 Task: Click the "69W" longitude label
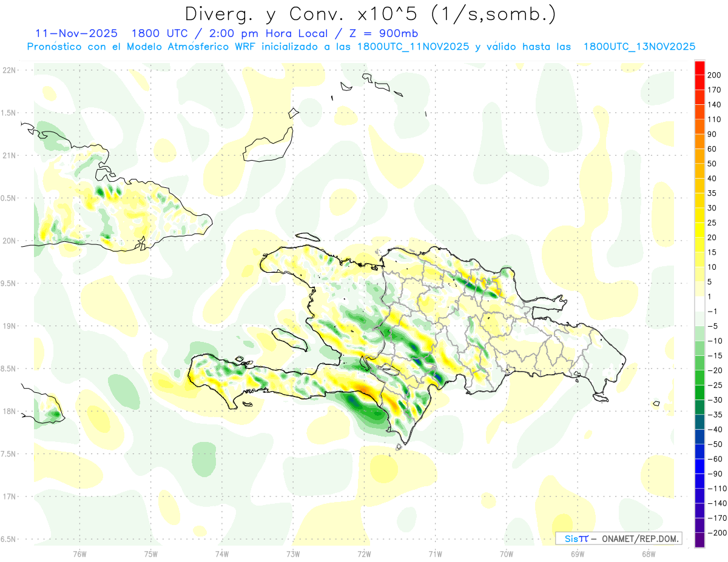tap(577, 554)
